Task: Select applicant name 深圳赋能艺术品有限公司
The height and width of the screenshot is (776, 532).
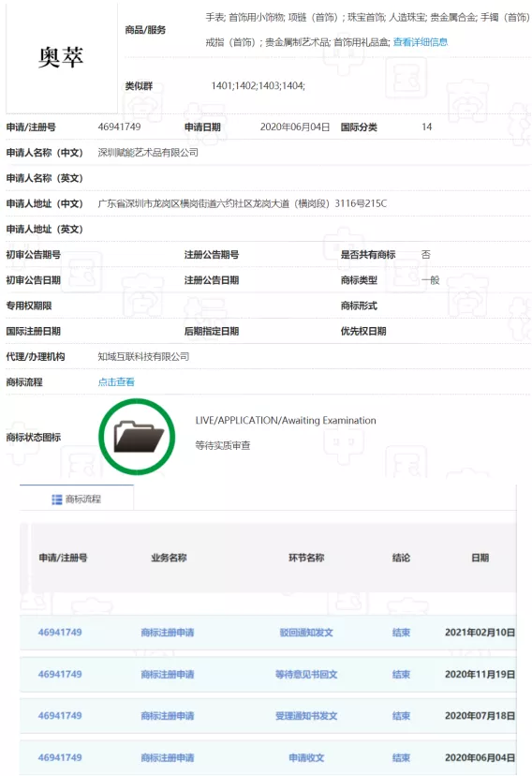Action: click(x=148, y=153)
